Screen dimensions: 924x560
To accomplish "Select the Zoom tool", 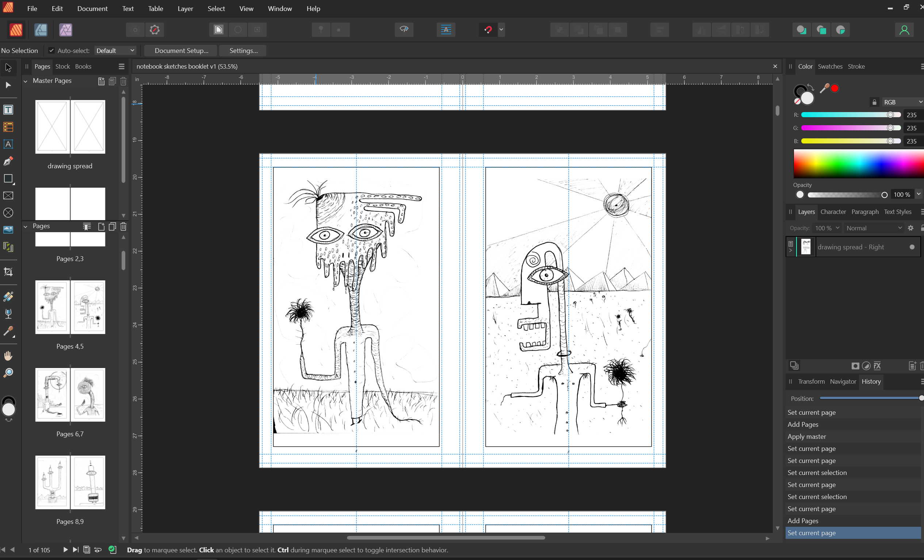I will (x=8, y=373).
